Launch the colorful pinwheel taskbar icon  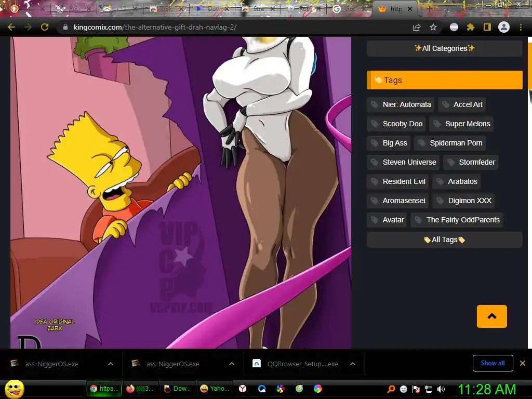pyautogui.click(x=280, y=389)
